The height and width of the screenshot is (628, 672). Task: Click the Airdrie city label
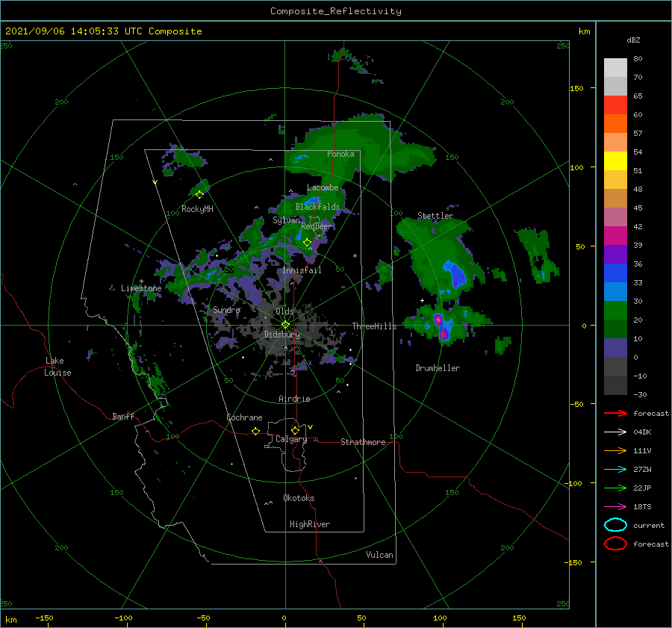click(x=294, y=399)
